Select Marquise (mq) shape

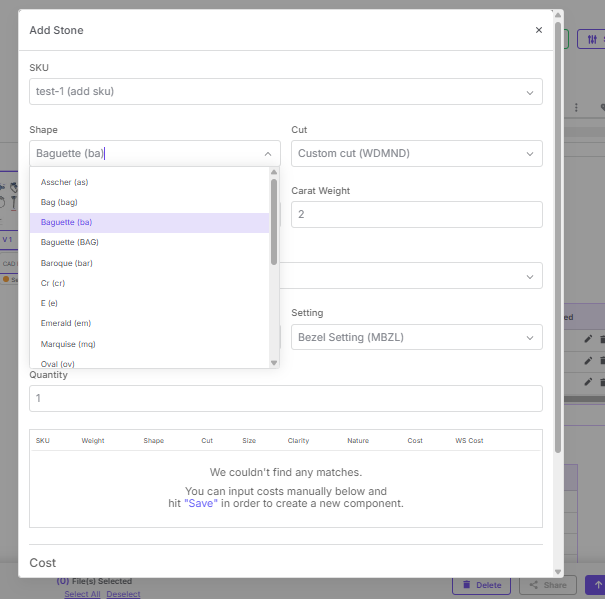coord(68,343)
